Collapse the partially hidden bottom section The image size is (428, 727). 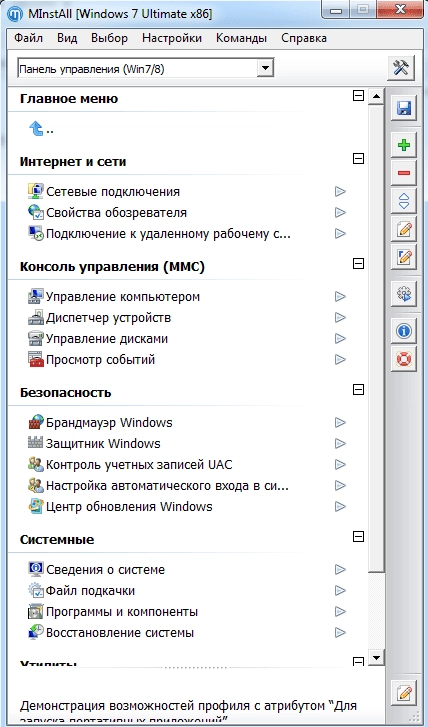(x=358, y=661)
